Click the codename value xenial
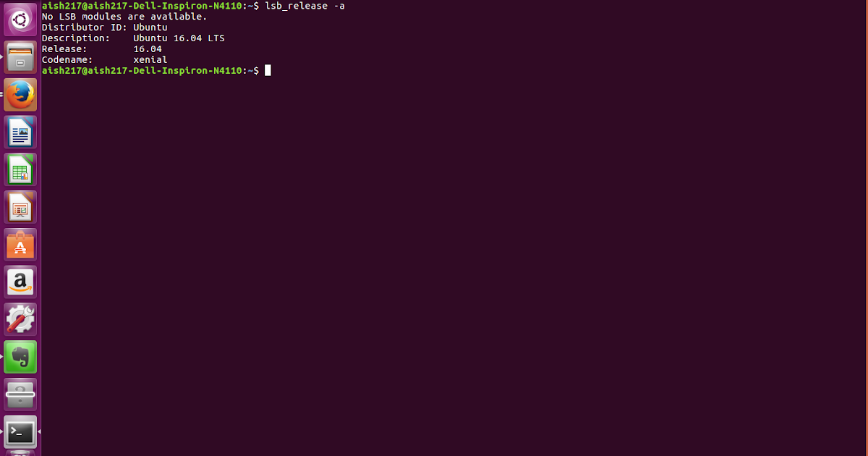Viewport: 868px width, 456px height. tap(150, 59)
